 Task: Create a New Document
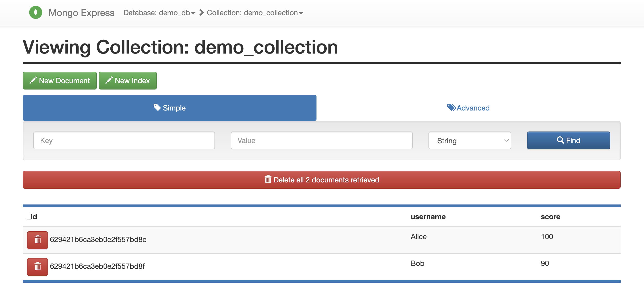point(60,81)
